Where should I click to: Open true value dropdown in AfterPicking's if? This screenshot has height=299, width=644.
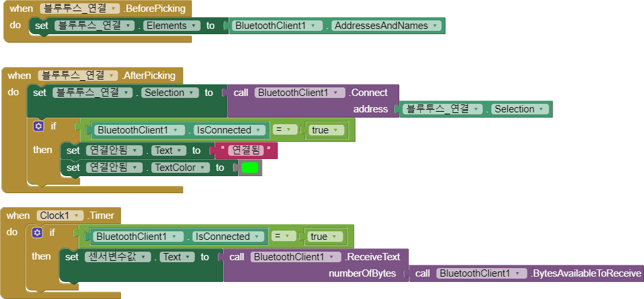pos(326,130)
